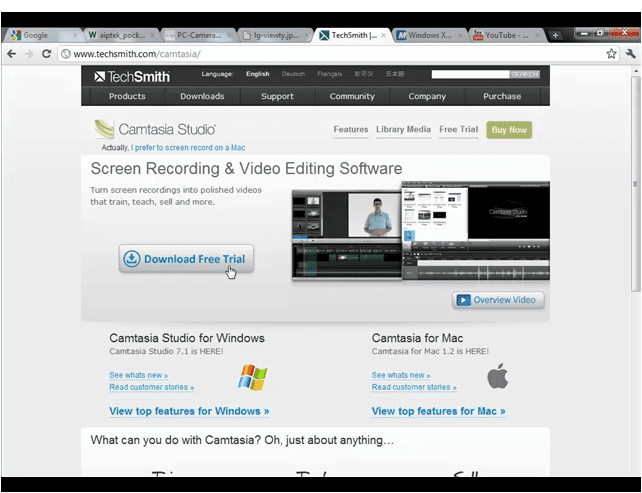Select Deutsch language
Image resolution: width=642 pixels, height=493 pixels.
pos(293,74)
